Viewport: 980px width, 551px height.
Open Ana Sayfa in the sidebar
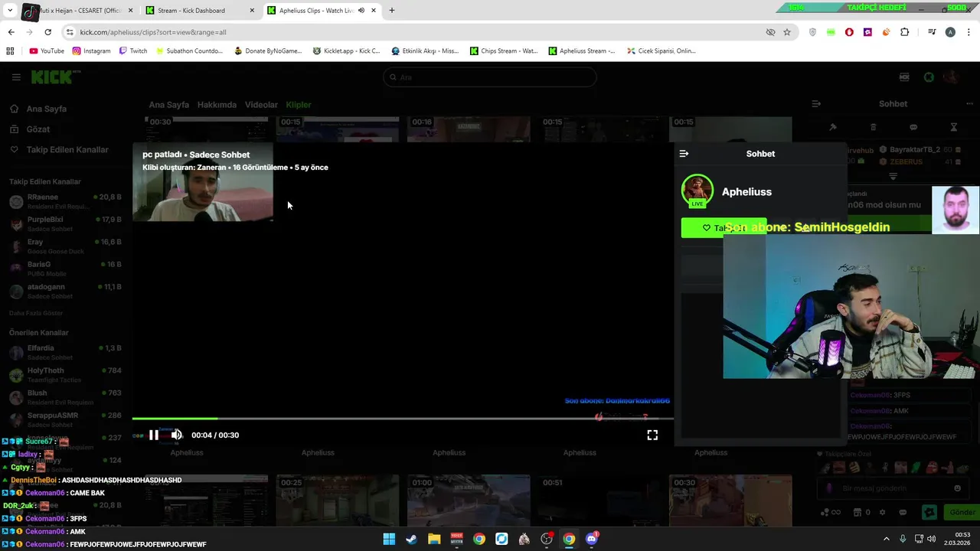coord(38,109)
